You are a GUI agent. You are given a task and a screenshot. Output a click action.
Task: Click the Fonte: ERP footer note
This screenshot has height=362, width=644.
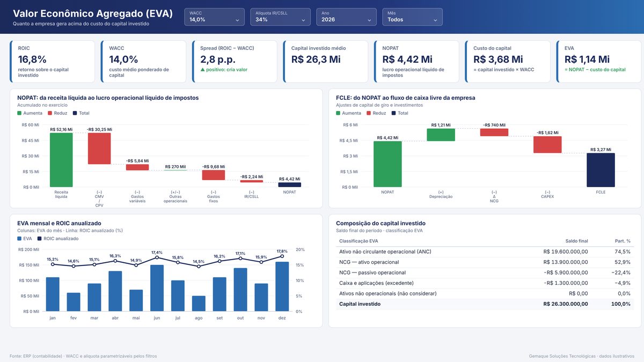83,356
